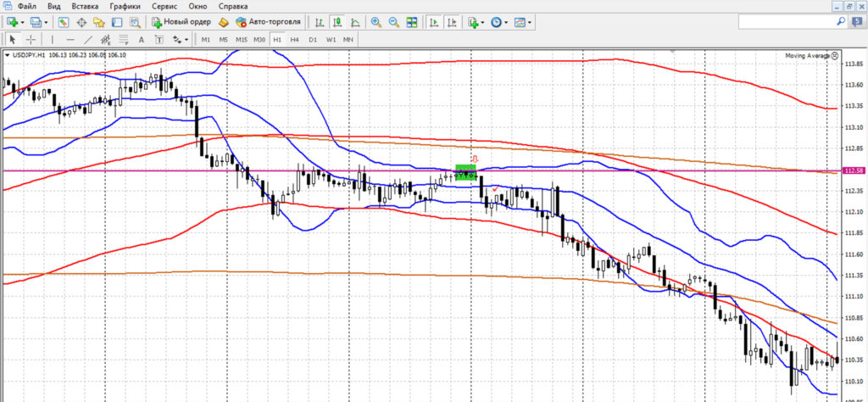Screen dimensions: 868x402
Task: Tile windows with the grid icon
Action: pos(412,22)
